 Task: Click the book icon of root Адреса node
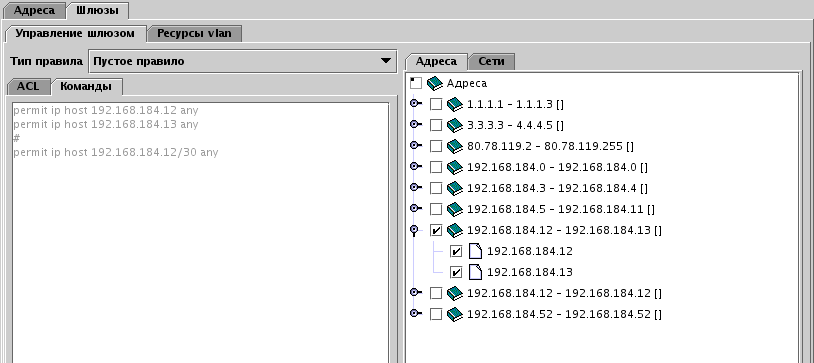[435, 83]
